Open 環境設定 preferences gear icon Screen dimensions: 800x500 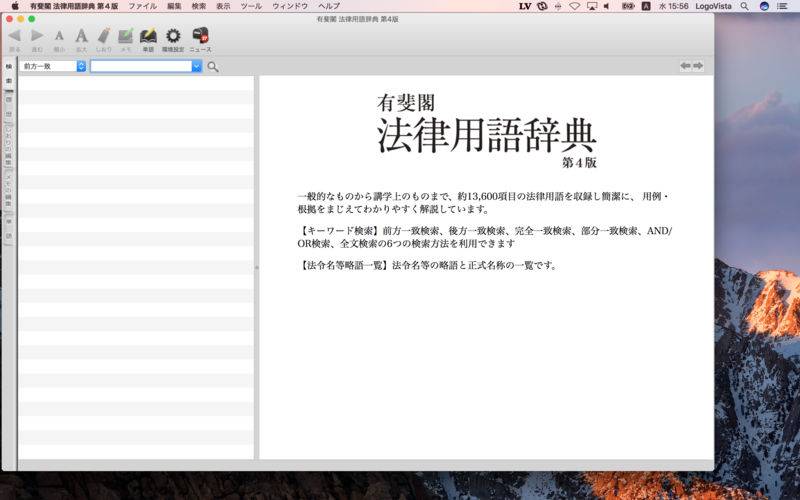click(173, 36)
